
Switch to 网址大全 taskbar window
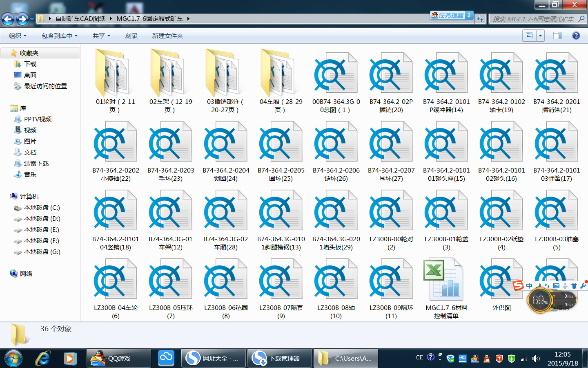[x=214, y=359]
